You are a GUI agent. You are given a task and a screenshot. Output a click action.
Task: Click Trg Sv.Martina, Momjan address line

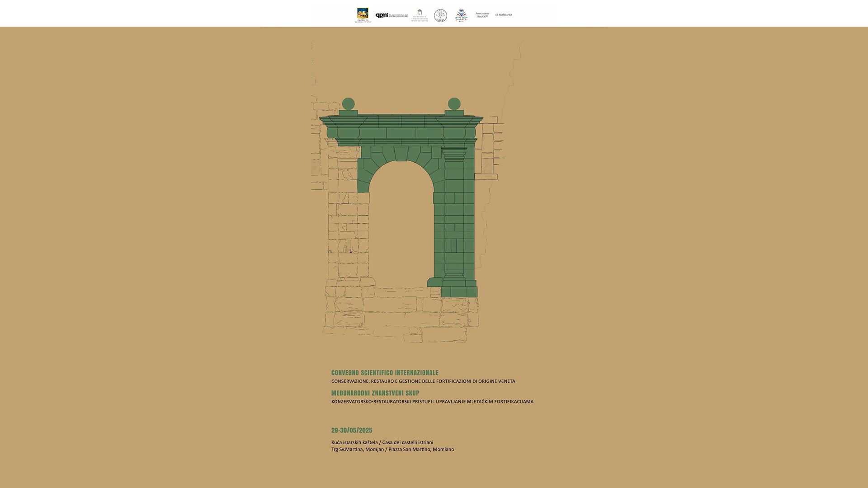392,449
